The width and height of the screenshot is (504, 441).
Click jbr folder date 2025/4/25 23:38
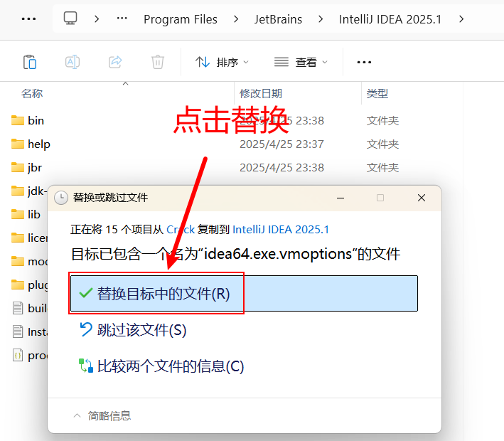pyautogui.click(x=282, y=168)
